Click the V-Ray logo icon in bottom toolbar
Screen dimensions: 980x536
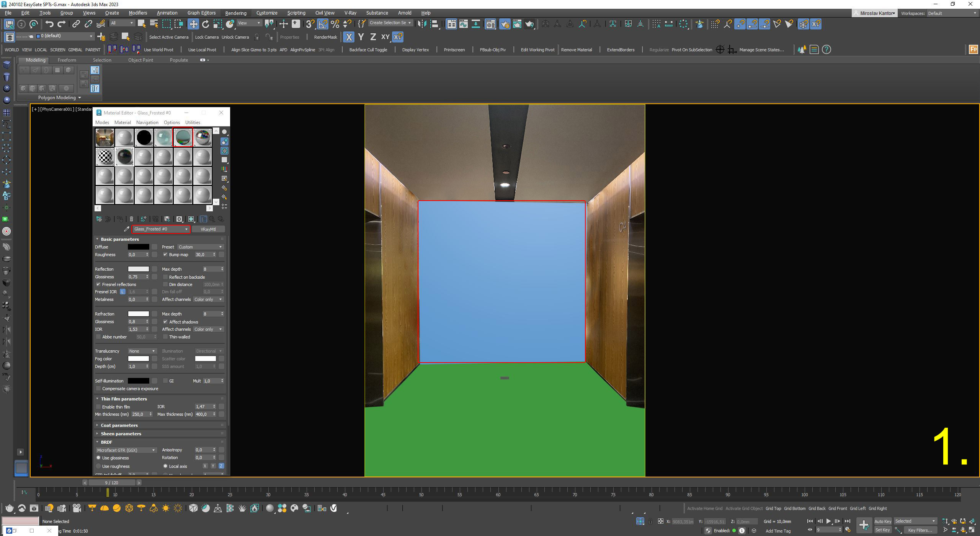[333, 508]
